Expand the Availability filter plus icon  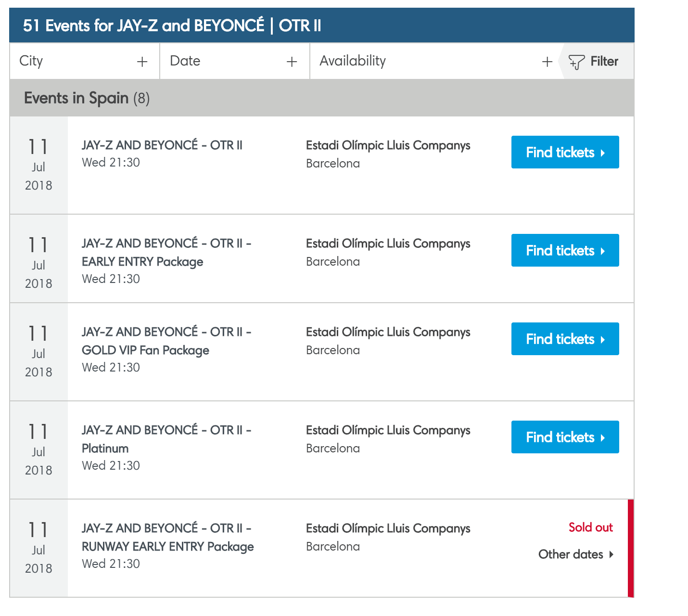pyautogui.click(x=547, y=62)
